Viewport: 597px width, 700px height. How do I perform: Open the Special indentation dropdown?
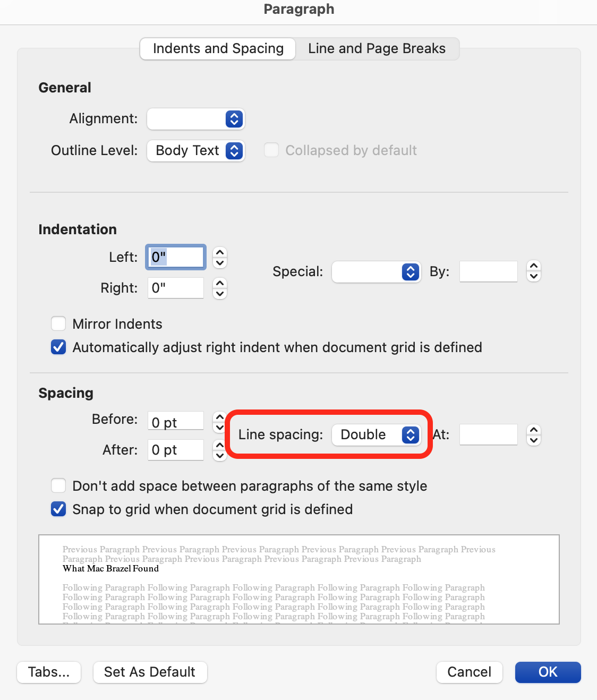coord(376,271)
